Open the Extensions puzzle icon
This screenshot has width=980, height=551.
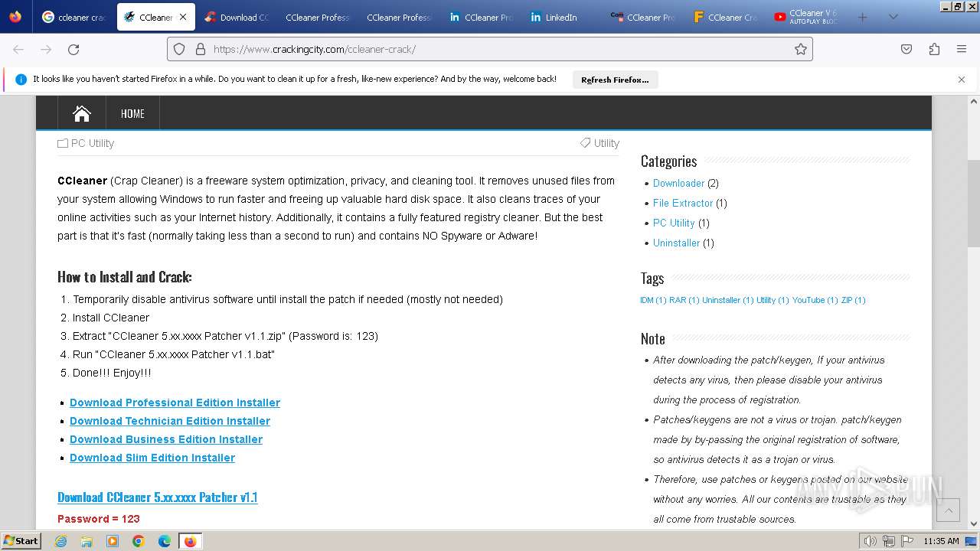[x=934, y=49]
